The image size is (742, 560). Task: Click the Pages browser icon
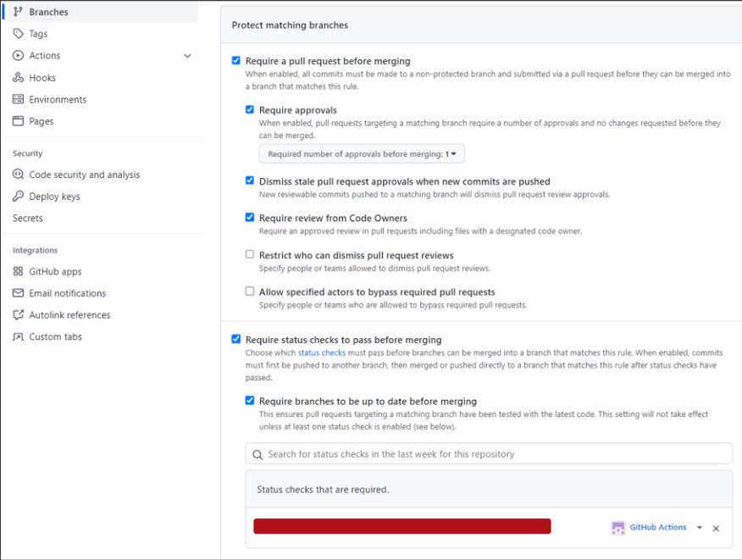pos(19,122)
